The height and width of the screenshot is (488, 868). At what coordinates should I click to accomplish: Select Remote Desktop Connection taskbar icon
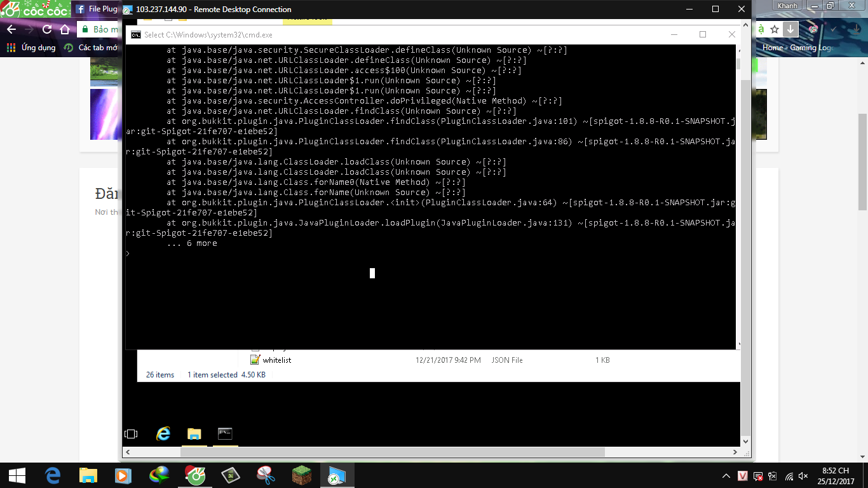[x=337, y=475]
